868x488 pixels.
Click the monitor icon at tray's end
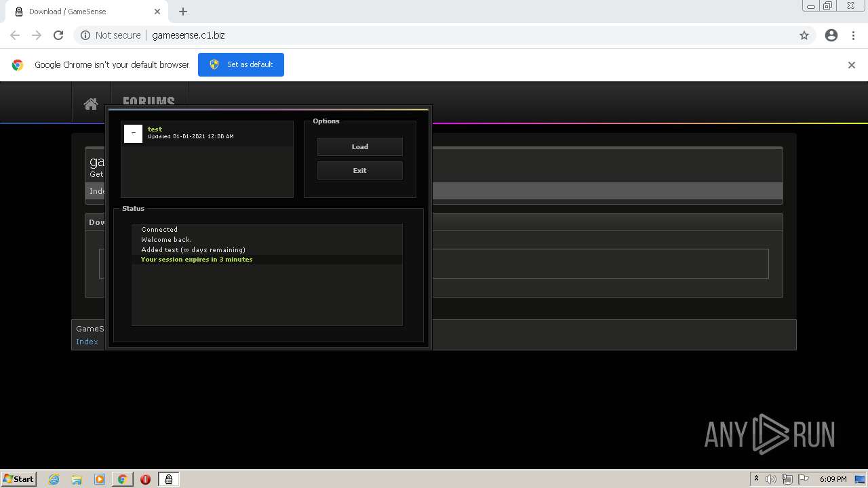tap(860, 479)
